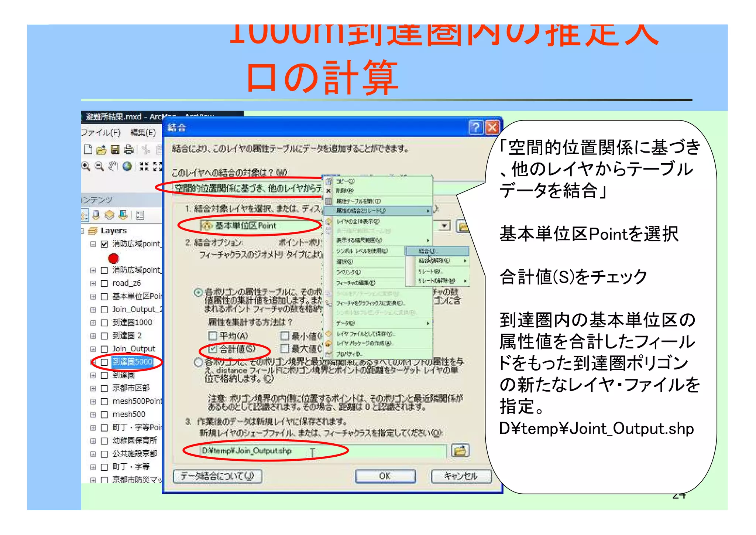
Task: Click the List By Drawing Order icon
Action: click(x=85, y=215)
